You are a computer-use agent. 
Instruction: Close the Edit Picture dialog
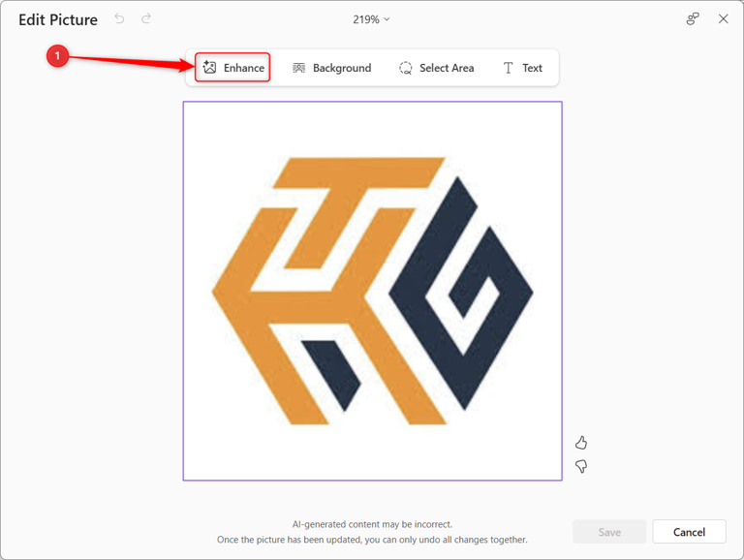[723, 19]
